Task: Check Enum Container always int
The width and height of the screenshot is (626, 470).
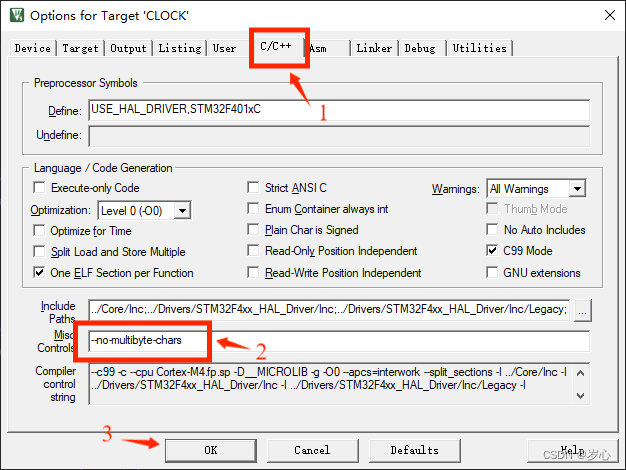Action: [253, 208]
